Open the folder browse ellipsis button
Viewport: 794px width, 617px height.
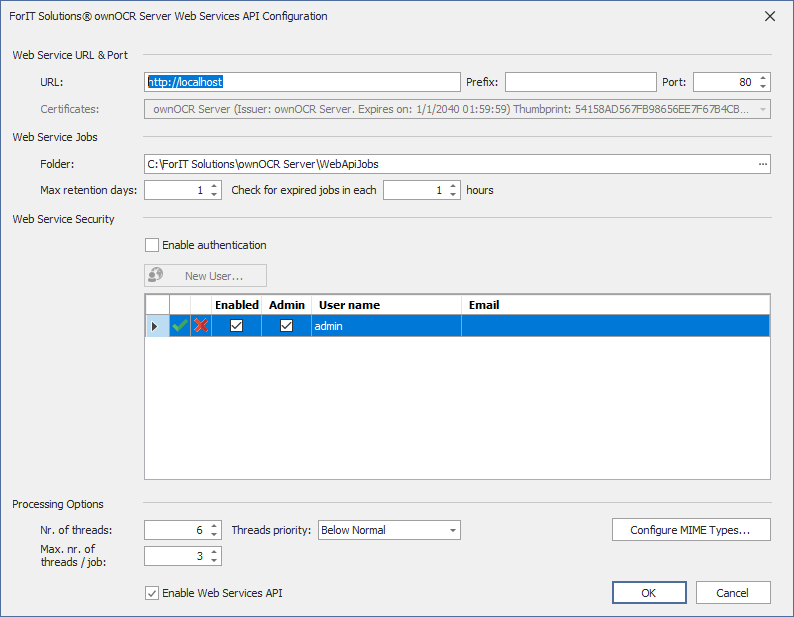click(x=763, y=164)
